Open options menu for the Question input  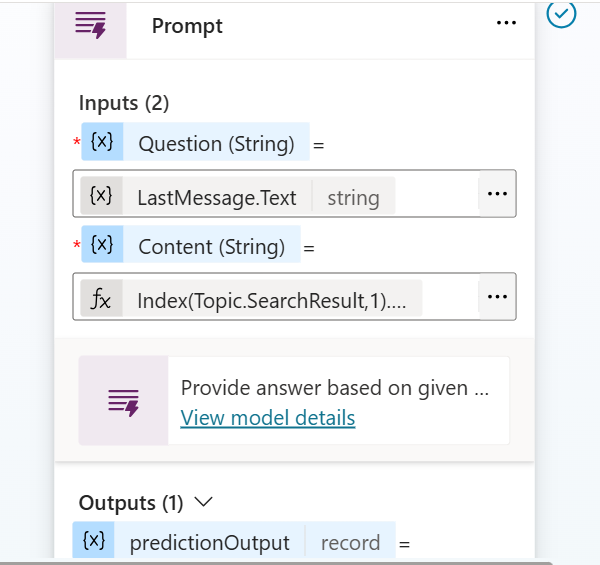(x=497, y=194)
